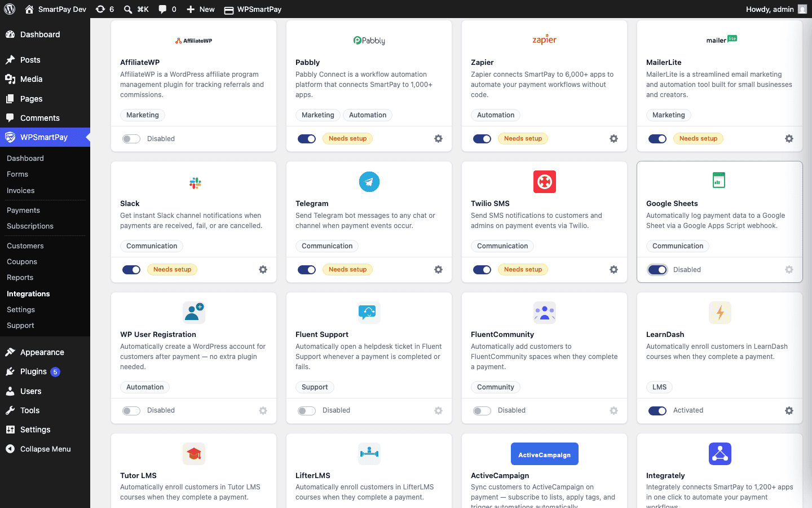Open the Subscriptions submenu

coord(30,226)
